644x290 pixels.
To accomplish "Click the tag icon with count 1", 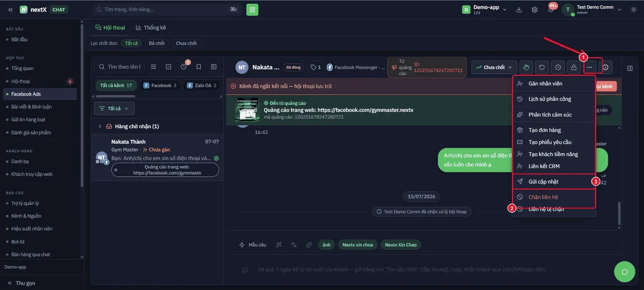I will click(316, 67).
